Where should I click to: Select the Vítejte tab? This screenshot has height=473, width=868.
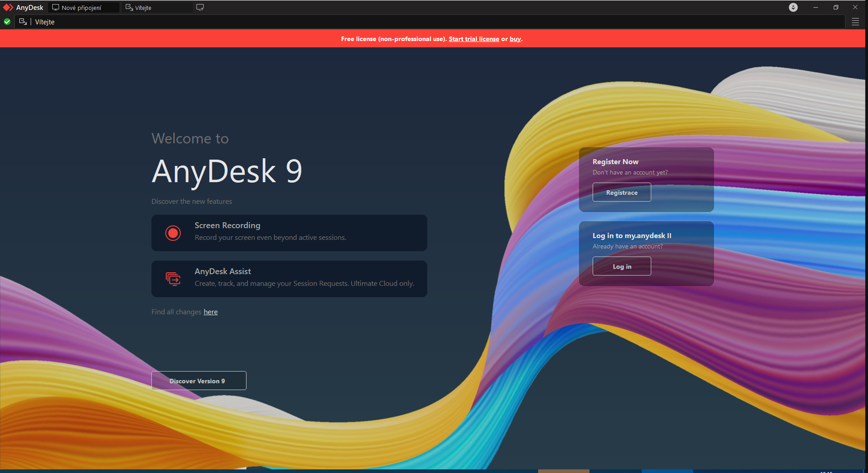click(x=158, y=8)
